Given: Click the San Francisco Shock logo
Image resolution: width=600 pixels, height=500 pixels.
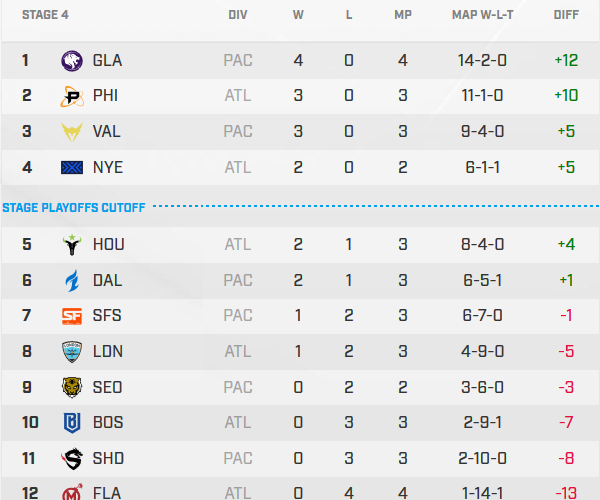Looking at the screenshot, I should pos(73,316).
